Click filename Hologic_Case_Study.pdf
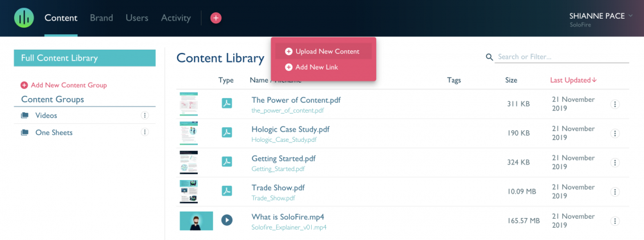 tap(284, 139)
